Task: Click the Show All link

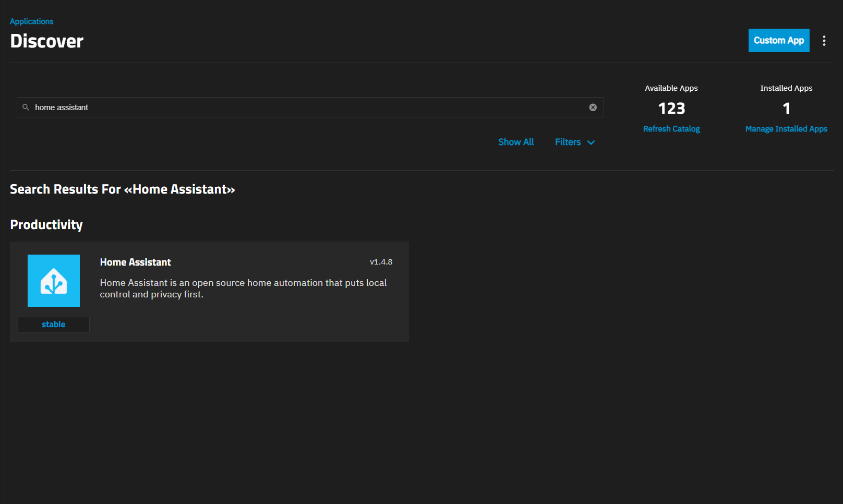Action: 516,142
